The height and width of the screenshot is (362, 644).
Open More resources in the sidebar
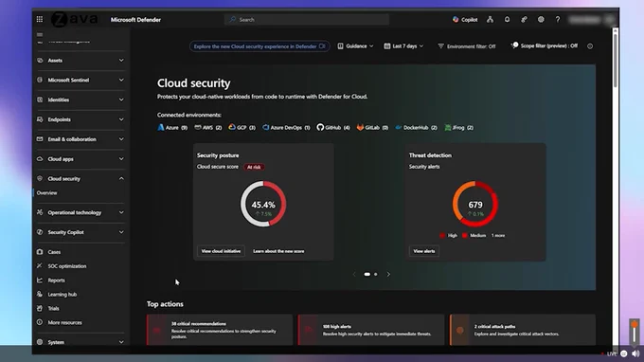coord(65,322)
